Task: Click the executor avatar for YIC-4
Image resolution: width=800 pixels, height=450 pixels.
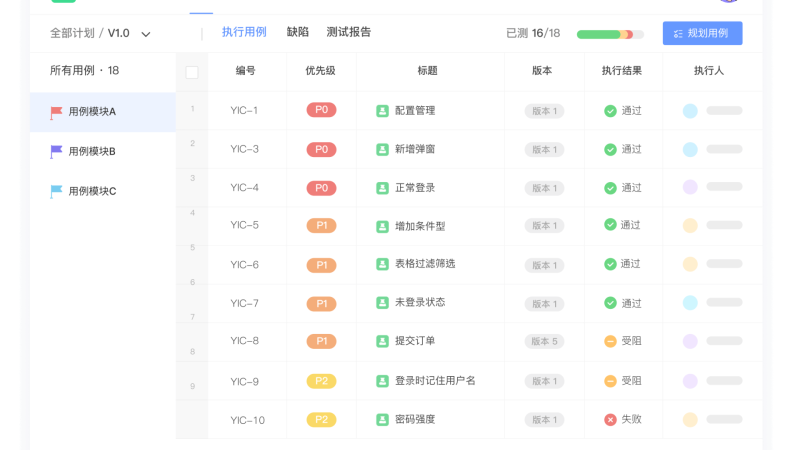Action: pos(690,187)
